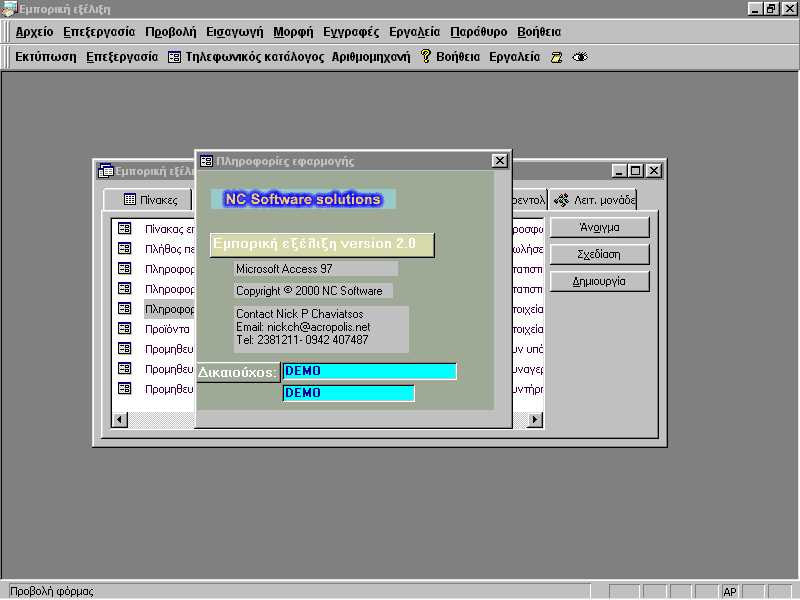
Task: Click the contact details text box
Action: [321, 329]
